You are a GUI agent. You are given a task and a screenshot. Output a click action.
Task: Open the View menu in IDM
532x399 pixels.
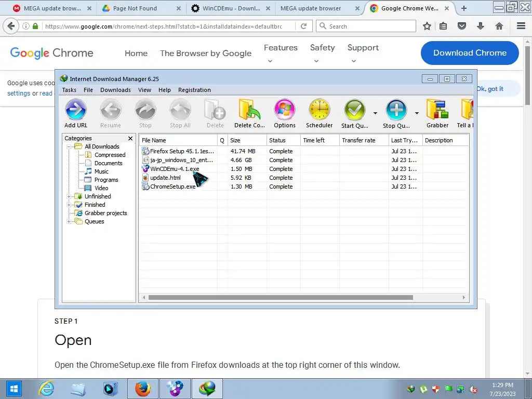point(144,90)
